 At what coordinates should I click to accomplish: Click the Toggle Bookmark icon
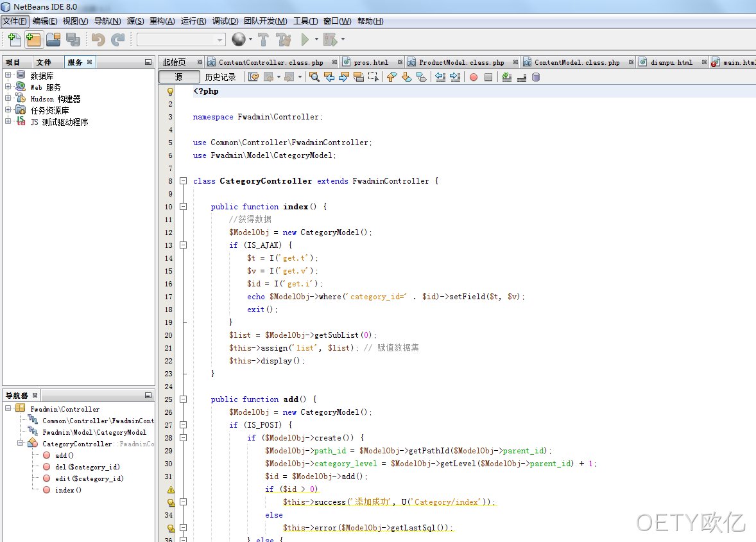click(x=422, y=76)
